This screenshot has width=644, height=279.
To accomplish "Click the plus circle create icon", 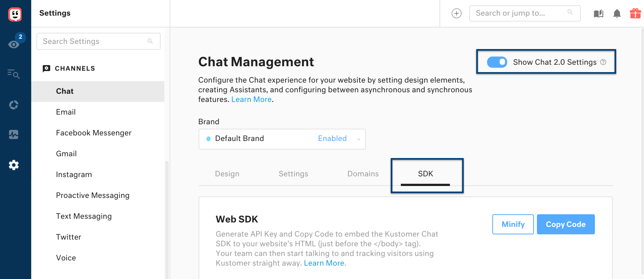I will coord(457,13).
